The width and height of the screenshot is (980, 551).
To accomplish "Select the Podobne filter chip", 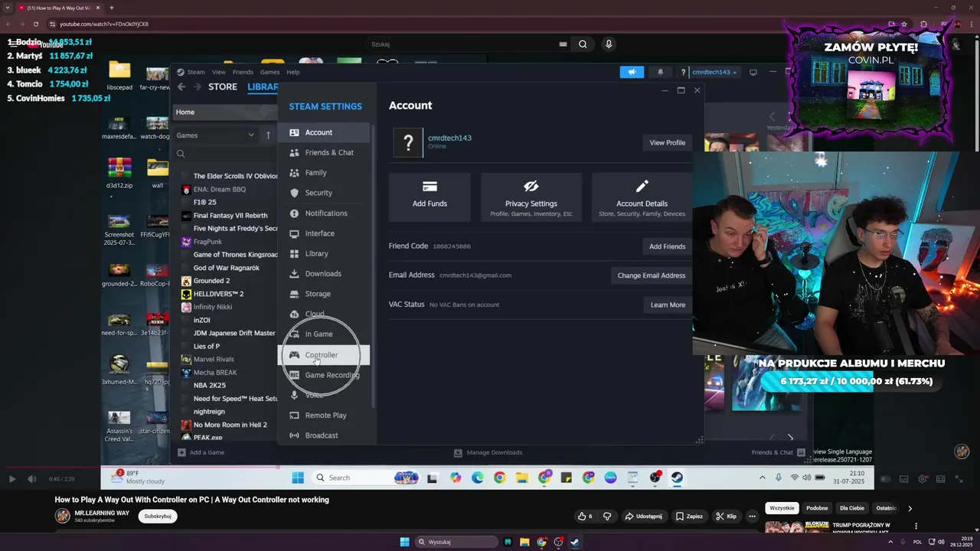I will 817,508.
